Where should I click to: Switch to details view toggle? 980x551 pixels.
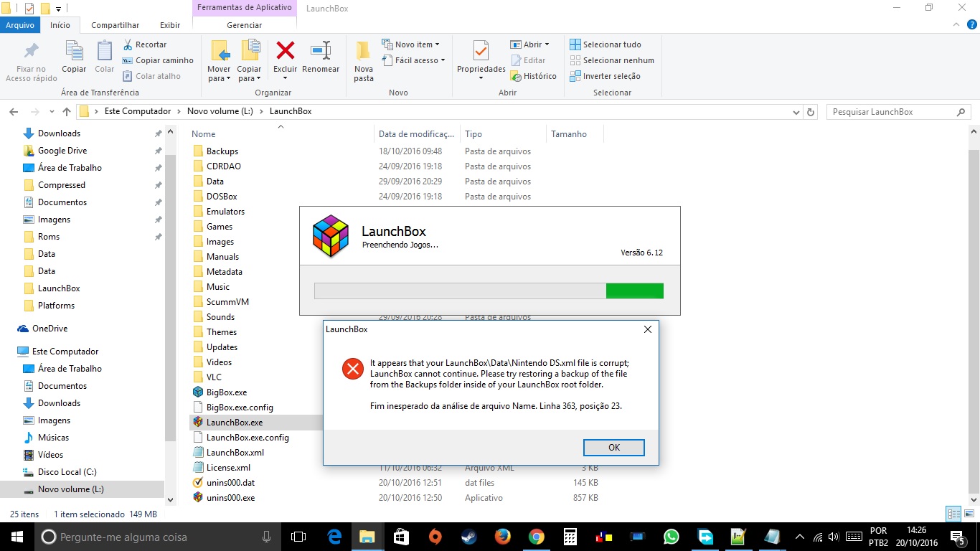[953, 514]
